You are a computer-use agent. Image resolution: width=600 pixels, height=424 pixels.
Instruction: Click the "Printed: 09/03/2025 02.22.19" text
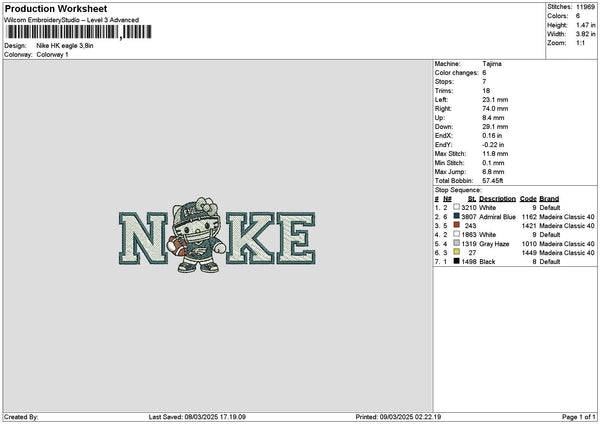398,417
